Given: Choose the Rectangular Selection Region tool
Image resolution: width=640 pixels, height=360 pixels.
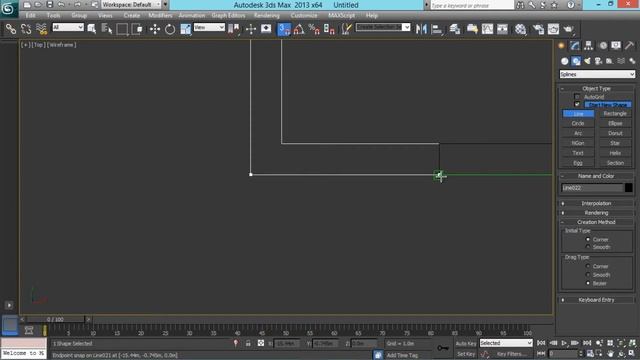Looking at the screenshot, I should click(122, 29).
